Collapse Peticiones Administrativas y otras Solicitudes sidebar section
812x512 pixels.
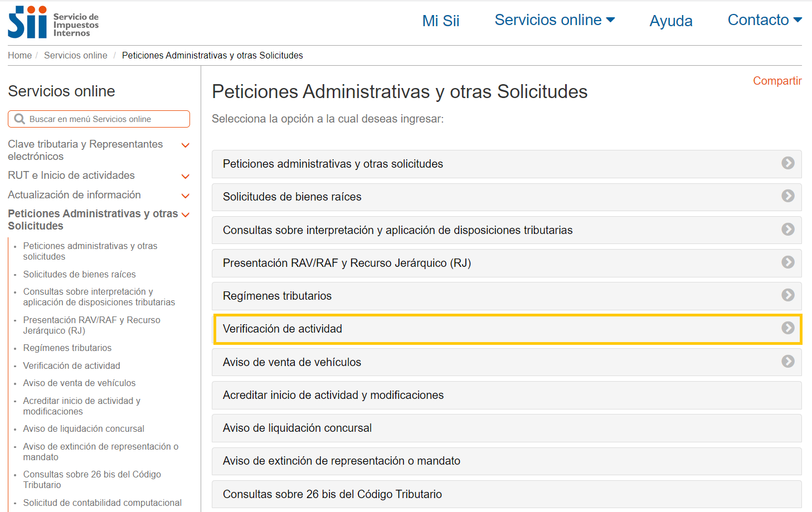click(x=186, y=214)
